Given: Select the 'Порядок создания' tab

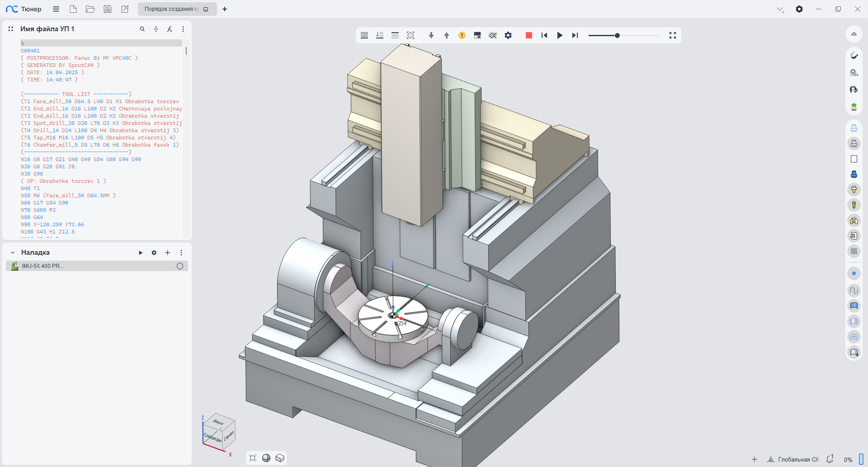Looking at the screenshot, I should point(172,9).
